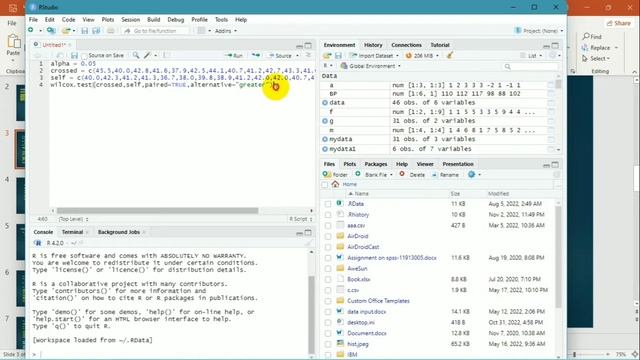Viewport: 640px width, 360px height.
Task: Maximize the Files pane
Action: pos(555,164)
